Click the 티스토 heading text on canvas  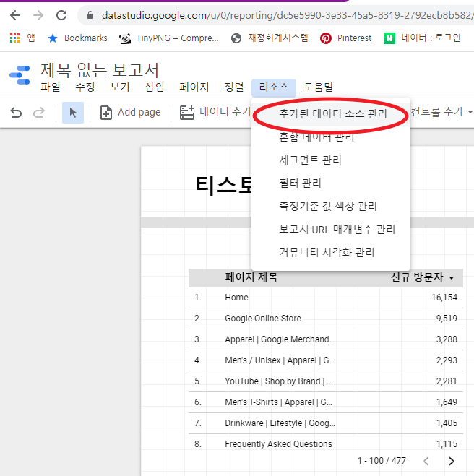[x=224, y=184]
